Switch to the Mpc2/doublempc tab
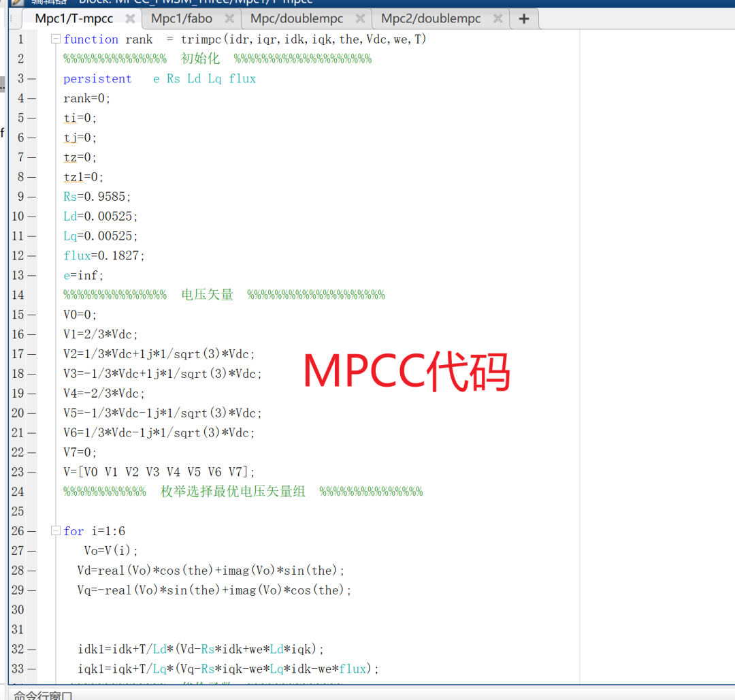735x700 pixels. tap(431, 19)
